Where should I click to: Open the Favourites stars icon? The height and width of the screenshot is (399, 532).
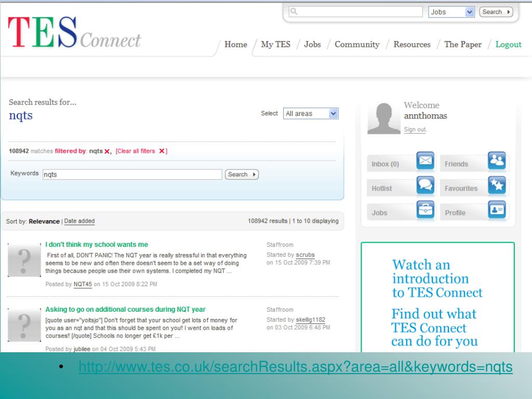click(497, 185)
